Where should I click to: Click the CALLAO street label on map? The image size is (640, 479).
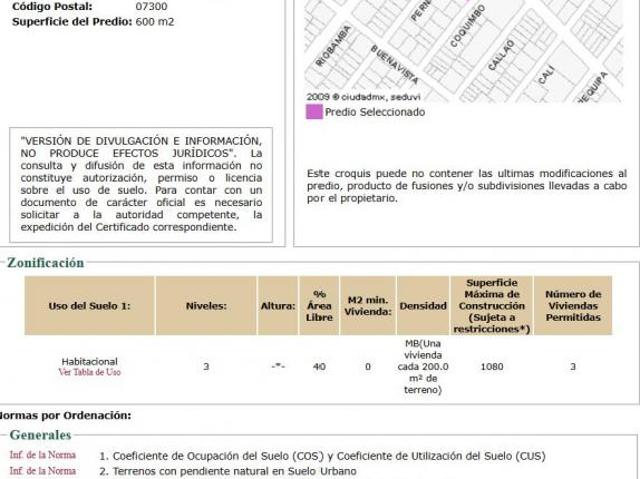501,55
